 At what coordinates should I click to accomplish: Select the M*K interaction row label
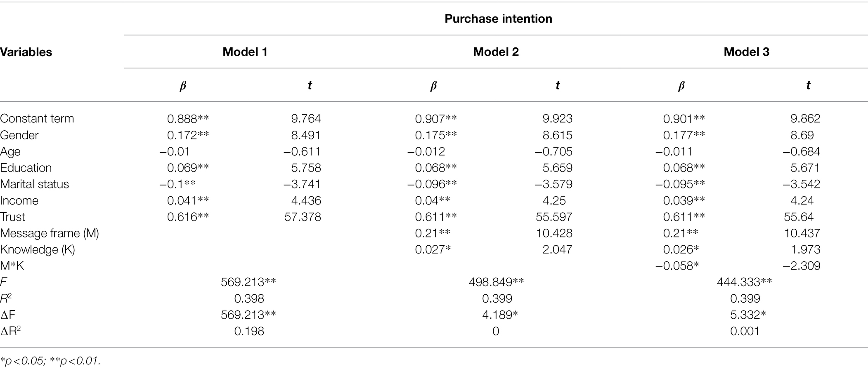12,266
